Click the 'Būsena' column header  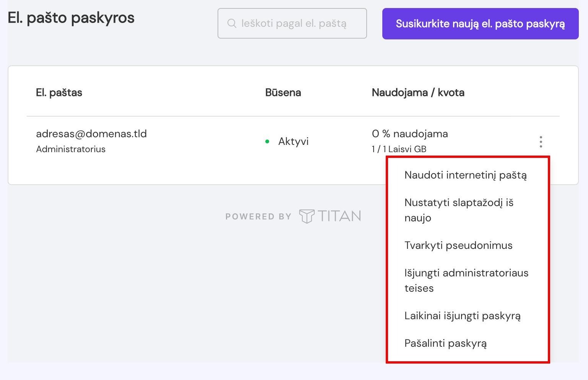(x=283, y=93)
